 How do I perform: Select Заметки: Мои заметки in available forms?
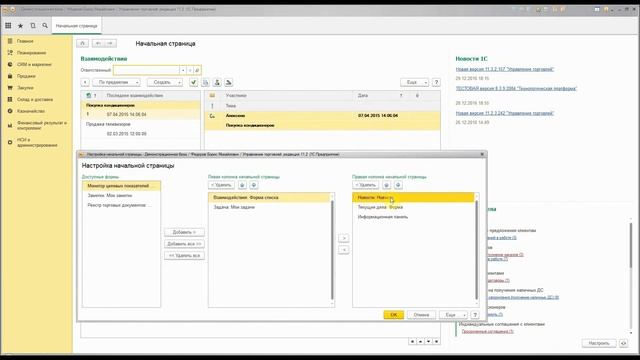(x=121, y=196)
